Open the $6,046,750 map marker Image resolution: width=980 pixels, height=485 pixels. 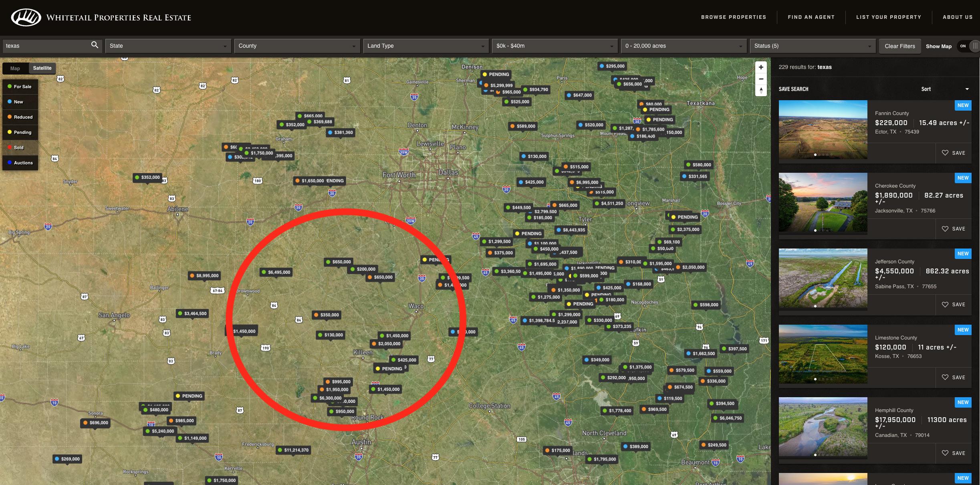click(728, 418)
